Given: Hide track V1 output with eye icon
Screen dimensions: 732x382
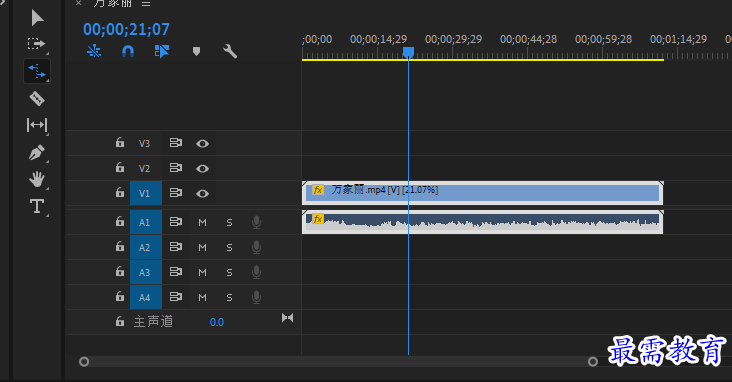Looking at the screenshot, I should point(202,193).
